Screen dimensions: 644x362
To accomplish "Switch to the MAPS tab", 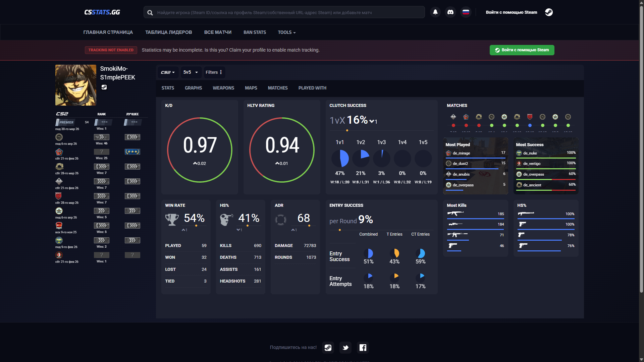I will [x=251, y=88].
